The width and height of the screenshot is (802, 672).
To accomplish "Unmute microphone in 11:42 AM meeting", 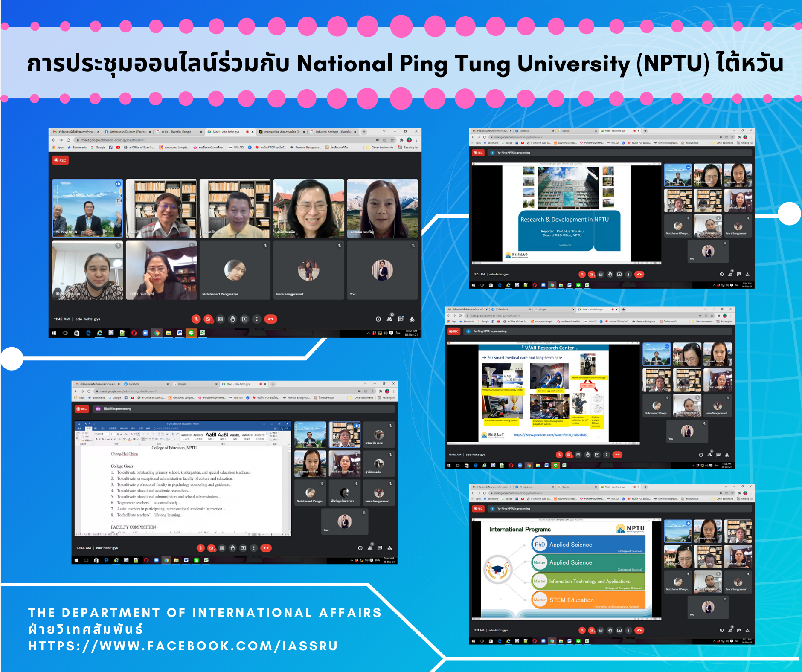I will point(196,319).
